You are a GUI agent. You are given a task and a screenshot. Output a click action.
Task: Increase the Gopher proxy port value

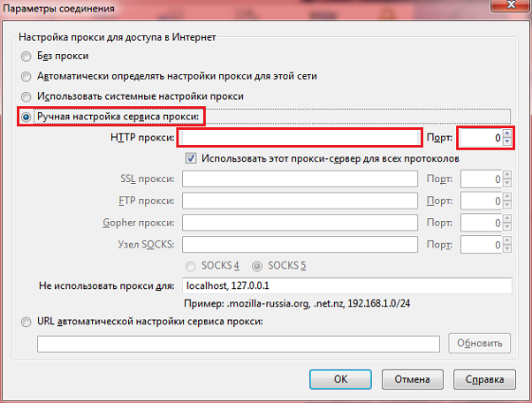coord(507,219)
